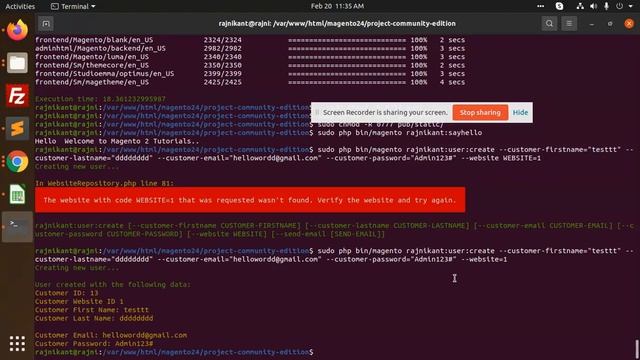Click the red website-not-found error message
The image size is (640, 360).
pos(250,200)
